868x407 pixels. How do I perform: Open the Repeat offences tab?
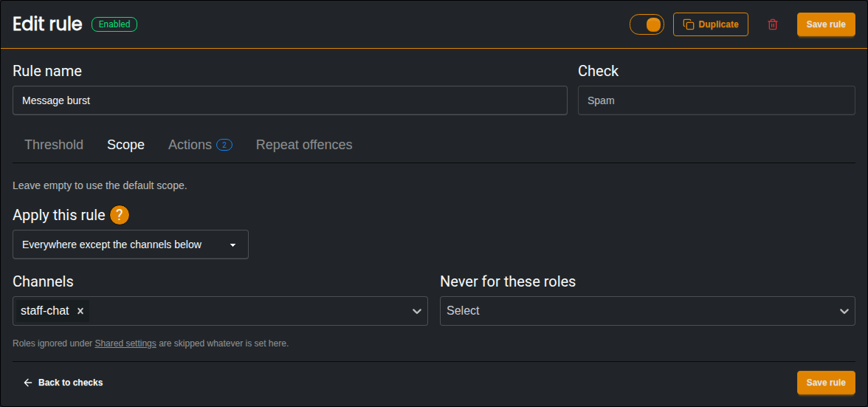[x=304, y=145]
